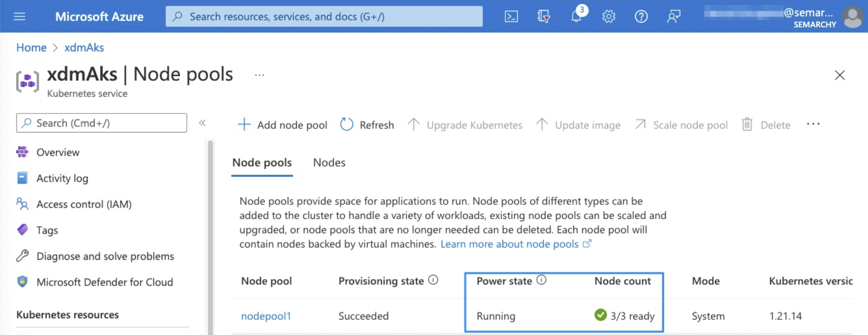Click the Running power state cell
The height and width of the screenshot is (335, 868).
click(x=496, y=316)
